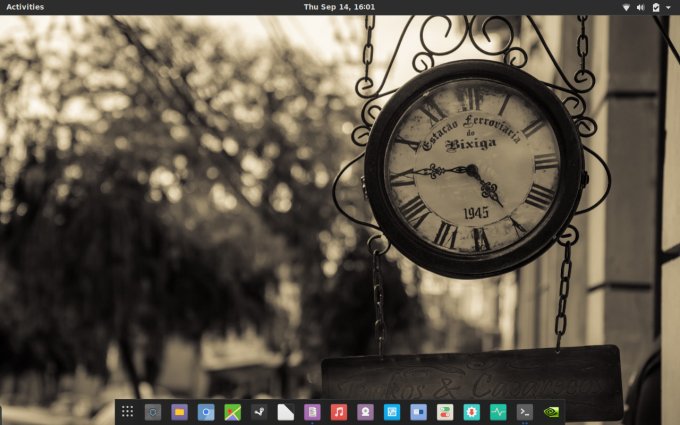Launch the Maps app from the dock
Screen dimensions: 680x425
(x=232, y=411)
